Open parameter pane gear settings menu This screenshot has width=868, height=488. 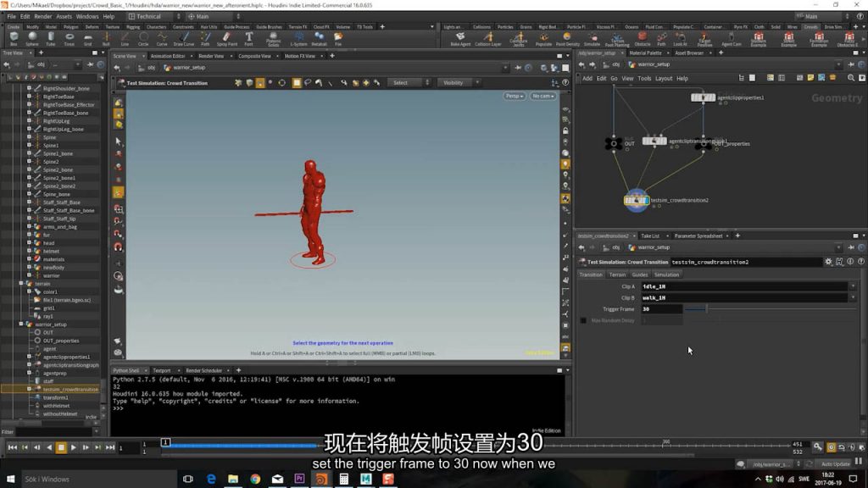[828, 262]
